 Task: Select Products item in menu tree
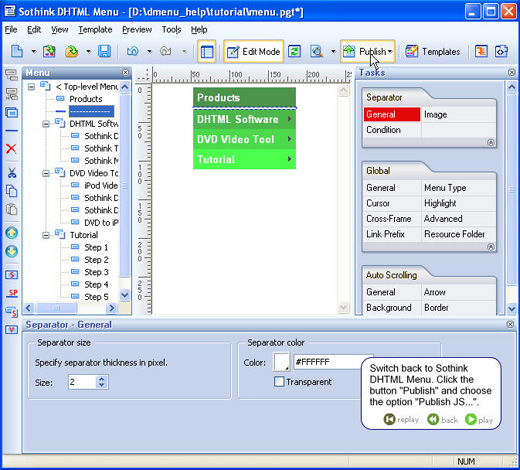click(x=86, y=99)
